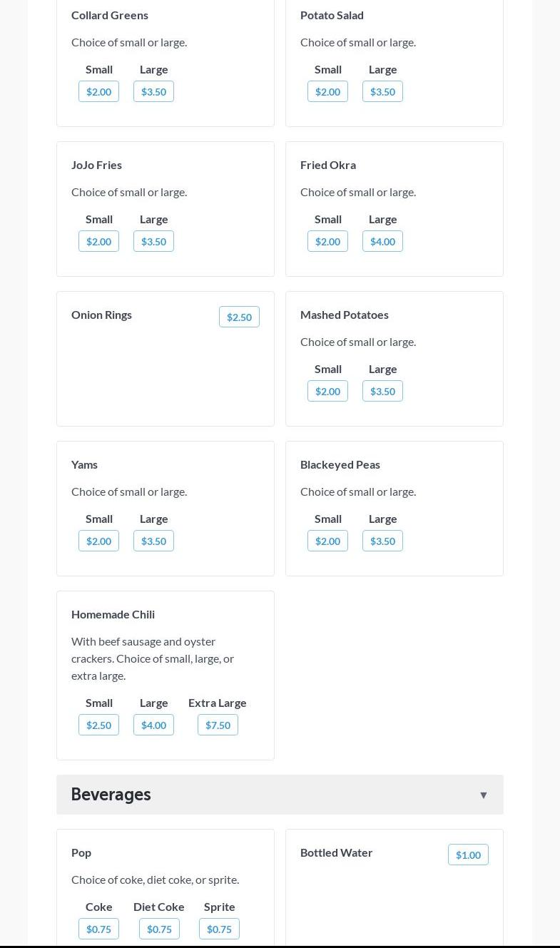Pick small Blackeyed Peas for $2.00

click(327, 541)
